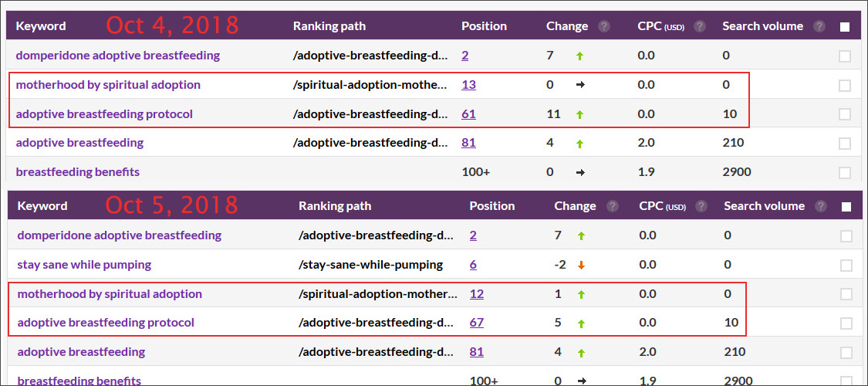Toggle select-all checkbox in Oct 5 table header
This screenshot has height=386, width=868.
(x=846, y=207)
